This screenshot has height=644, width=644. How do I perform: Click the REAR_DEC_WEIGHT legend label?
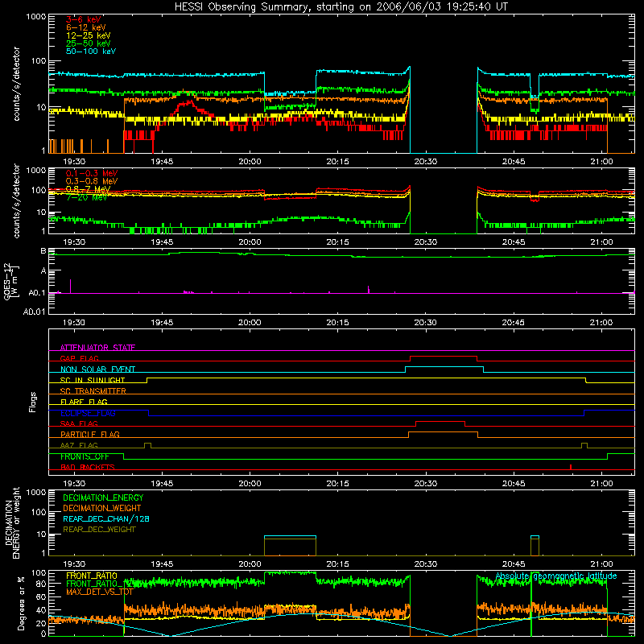click(x=99, y=530)
